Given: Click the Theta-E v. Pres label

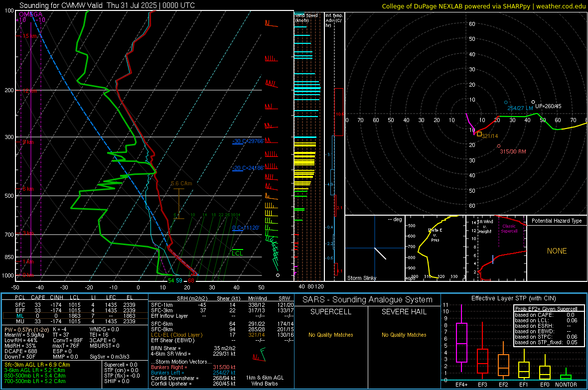Looking at the screenshot, I should tap(435, 235).
